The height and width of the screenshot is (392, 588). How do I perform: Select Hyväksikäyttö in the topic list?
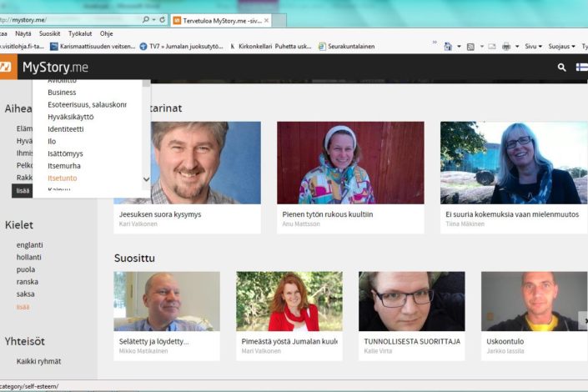pos(71,117)
